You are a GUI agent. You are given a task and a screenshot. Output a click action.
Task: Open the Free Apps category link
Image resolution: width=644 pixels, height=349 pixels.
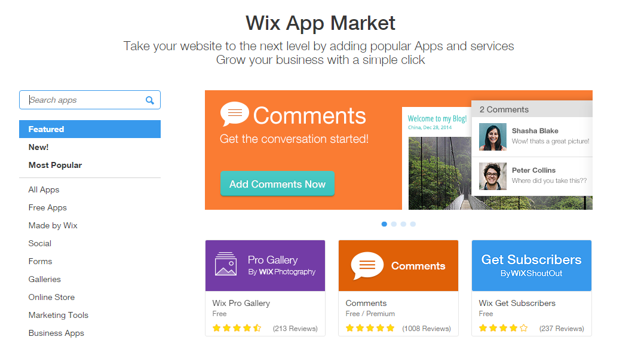pos(47,207)
